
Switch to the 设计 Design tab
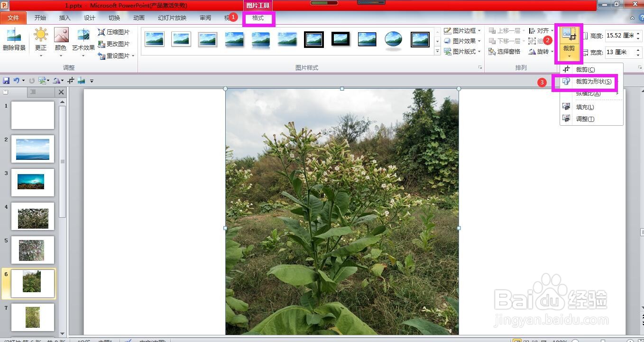(x=90, y=18)
